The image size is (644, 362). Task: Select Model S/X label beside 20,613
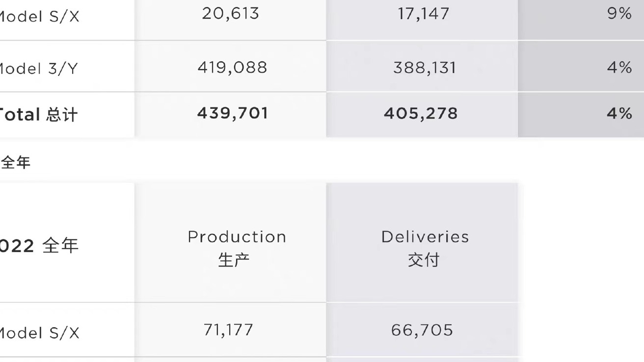(x=39, y=17)
